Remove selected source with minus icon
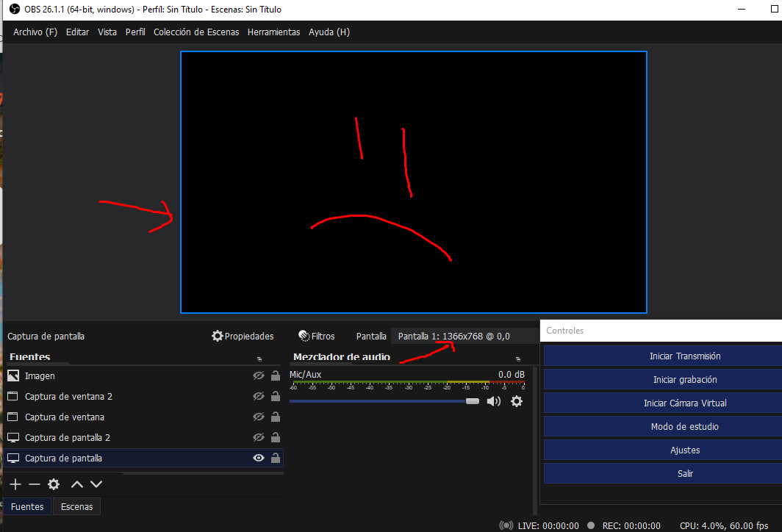This screenshot has height=532, width=782. pos(34,484)
